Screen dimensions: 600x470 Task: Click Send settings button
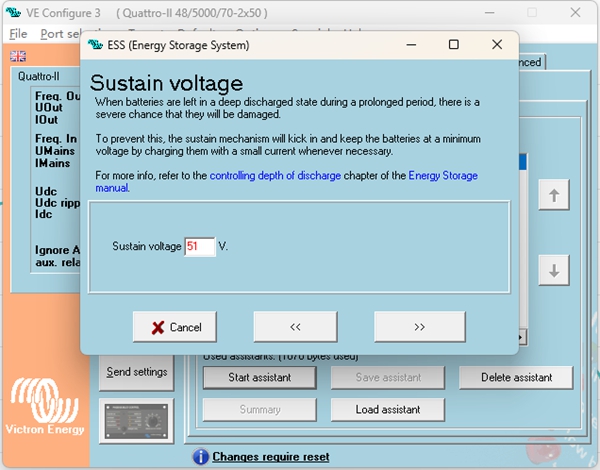tap(137, 372)
